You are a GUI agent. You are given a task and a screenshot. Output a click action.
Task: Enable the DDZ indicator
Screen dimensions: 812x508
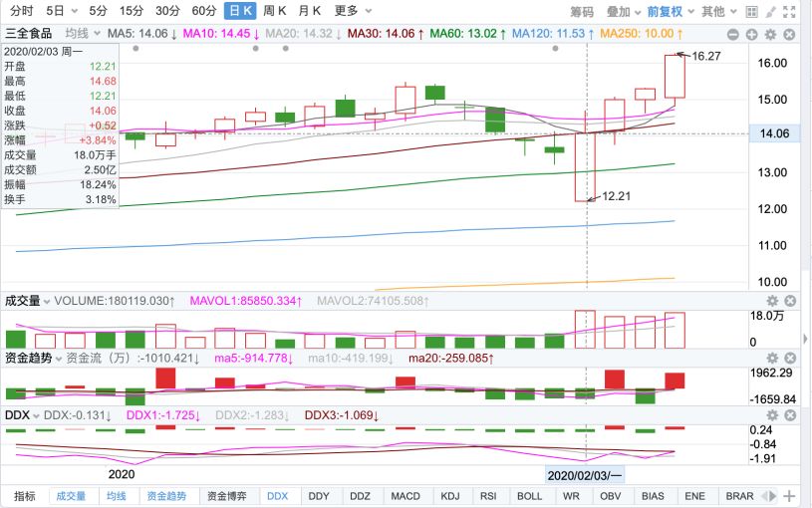coord(360,496)
